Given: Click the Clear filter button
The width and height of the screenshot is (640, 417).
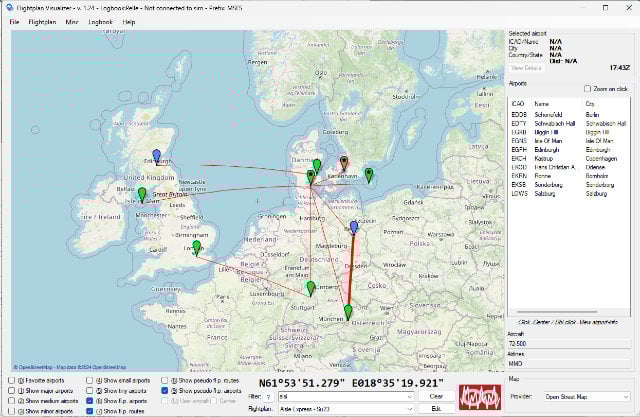Looking at the screenshot, I should pos(436,396).
